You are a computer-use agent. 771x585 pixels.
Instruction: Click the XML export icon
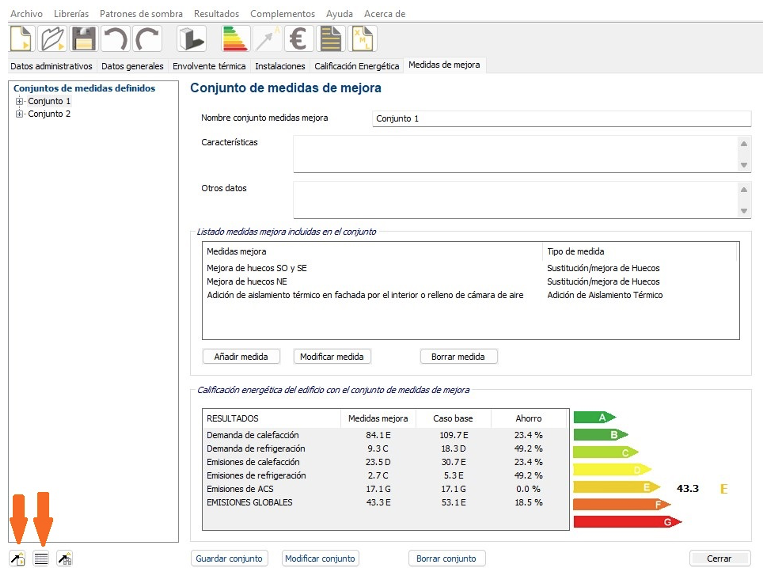tap(362, 39)
